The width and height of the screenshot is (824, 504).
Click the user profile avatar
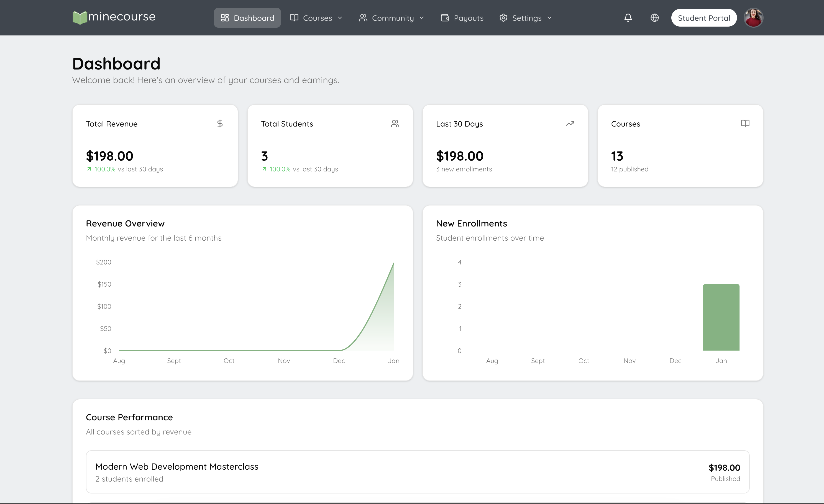click(753, 18)
